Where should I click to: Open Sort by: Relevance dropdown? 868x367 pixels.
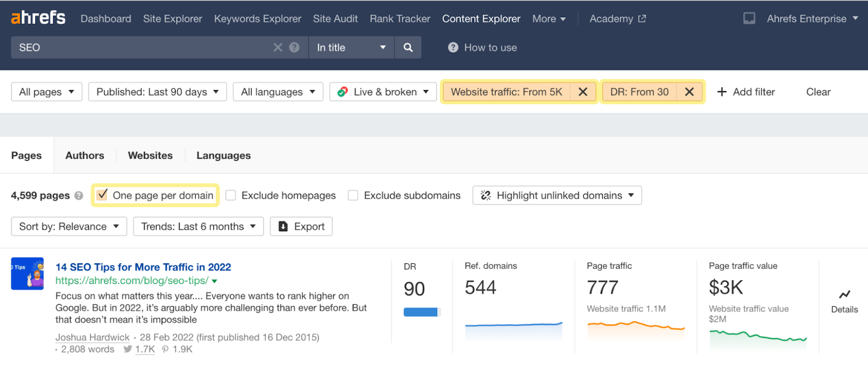tap(69, 226)
